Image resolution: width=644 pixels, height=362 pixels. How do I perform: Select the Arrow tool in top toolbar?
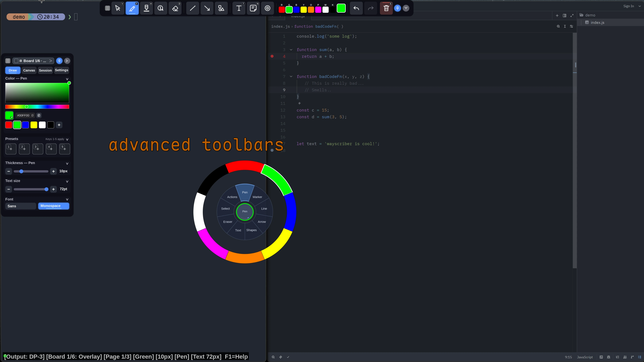click(x=207, y=8)
